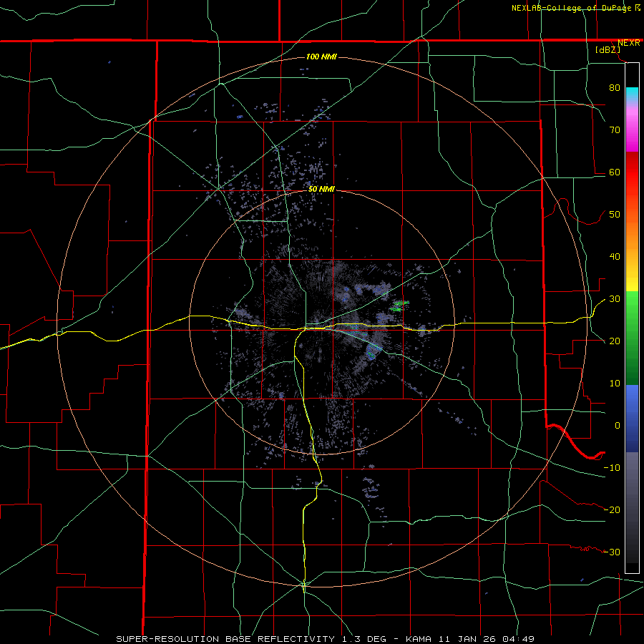Click the -20 value on the dBZ scale
This screenshot has height=644, width=644.
click(612, 509)
